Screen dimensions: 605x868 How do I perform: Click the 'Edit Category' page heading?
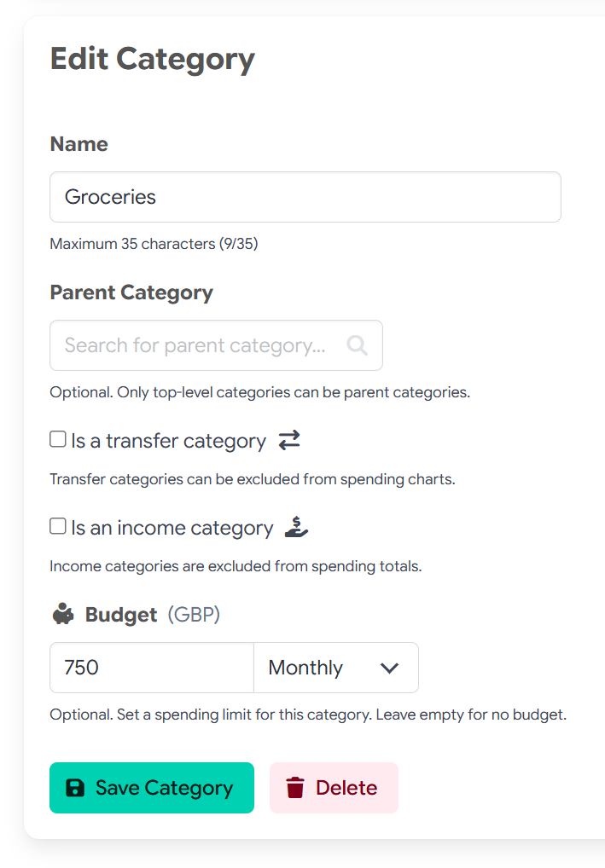[x=153, y=59]
